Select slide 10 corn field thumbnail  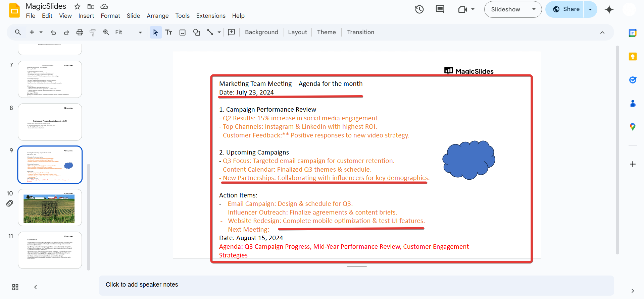pos(50,207)
